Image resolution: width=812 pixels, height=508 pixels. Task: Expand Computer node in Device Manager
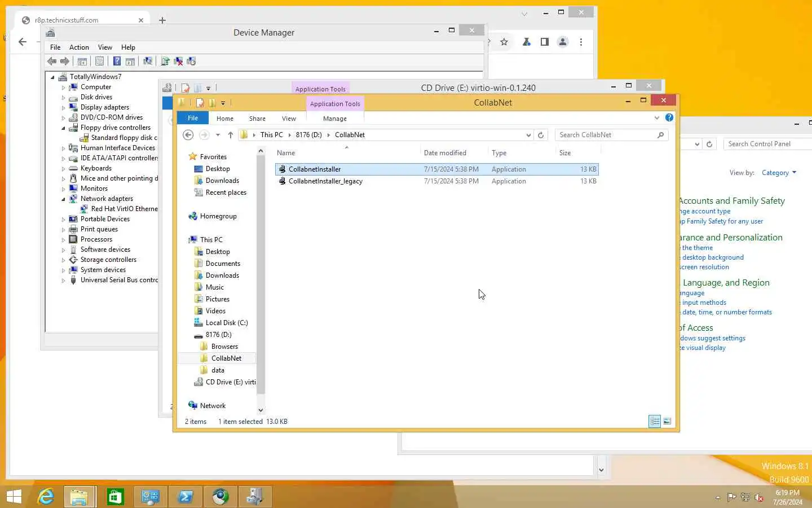coord(63,87)
